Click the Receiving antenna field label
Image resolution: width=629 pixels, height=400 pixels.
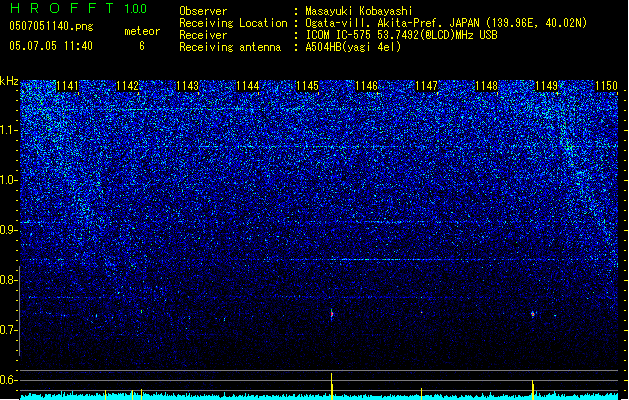click(230, 47)
